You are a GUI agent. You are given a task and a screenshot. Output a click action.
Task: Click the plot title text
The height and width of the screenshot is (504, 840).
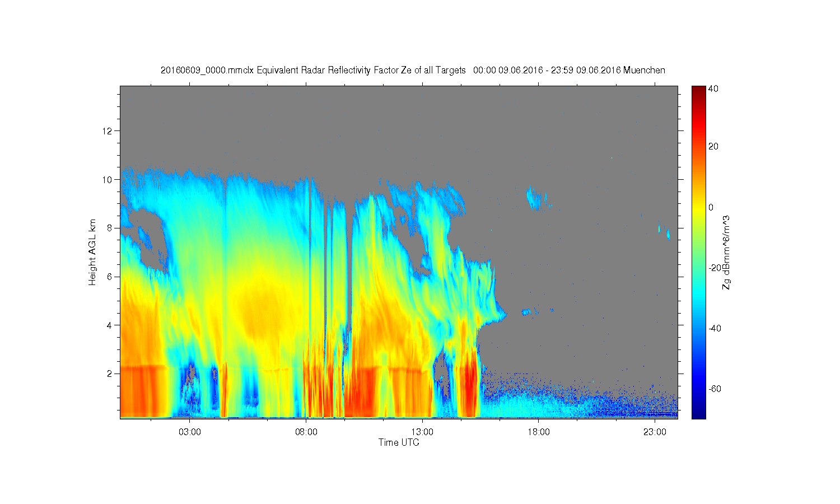point(413,70)
